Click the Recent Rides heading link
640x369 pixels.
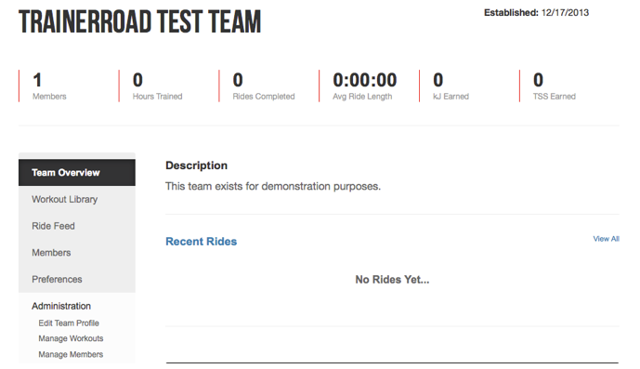[x=201, y=241]
